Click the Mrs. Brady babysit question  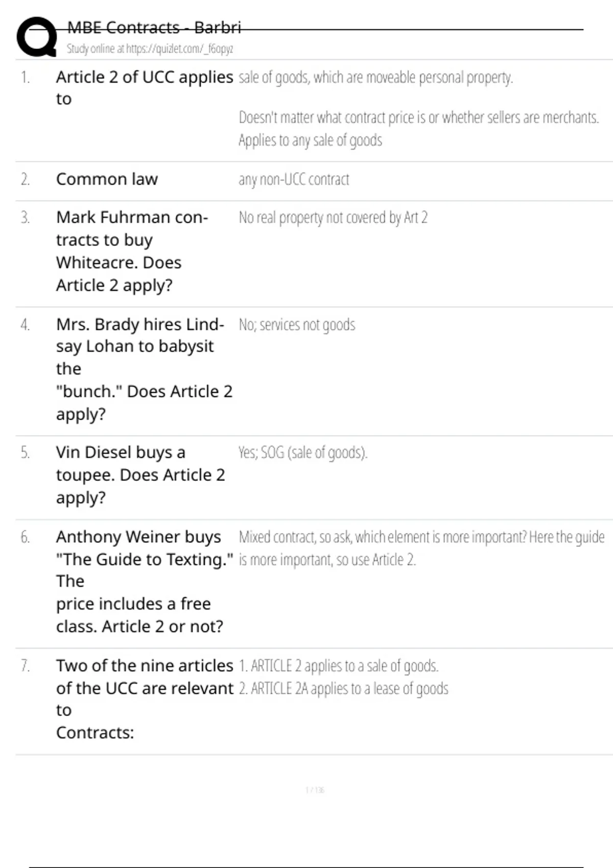(x=144, y=369)
